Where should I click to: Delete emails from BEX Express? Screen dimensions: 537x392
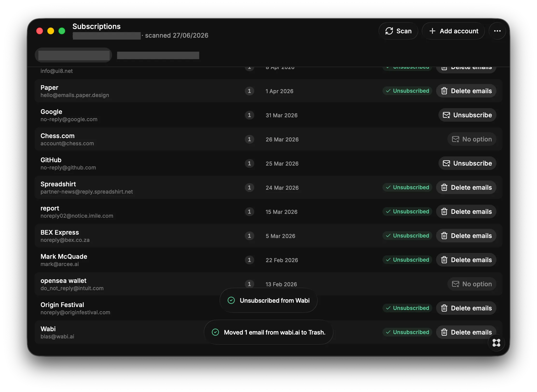point(466,236)
